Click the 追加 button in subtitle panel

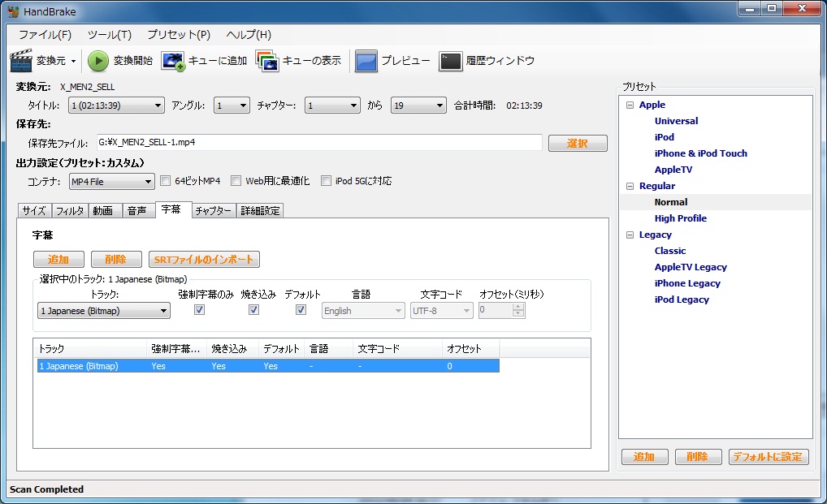(x=58, y=259)
